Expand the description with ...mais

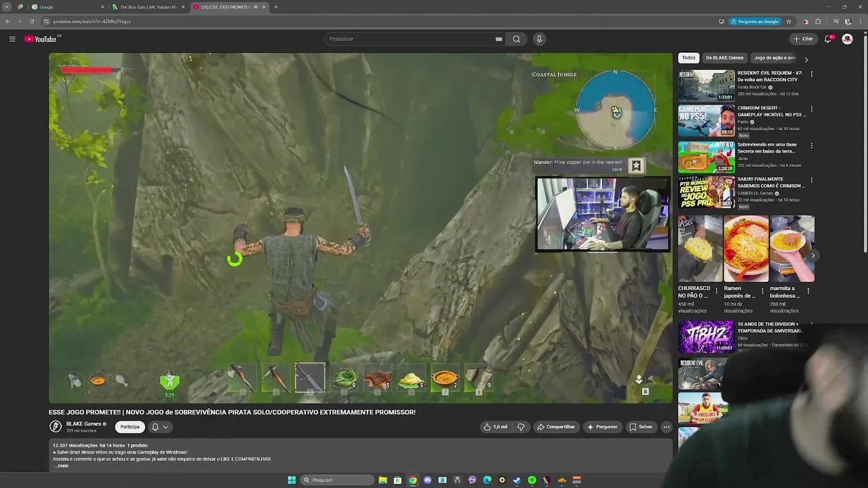click(62, 466)
